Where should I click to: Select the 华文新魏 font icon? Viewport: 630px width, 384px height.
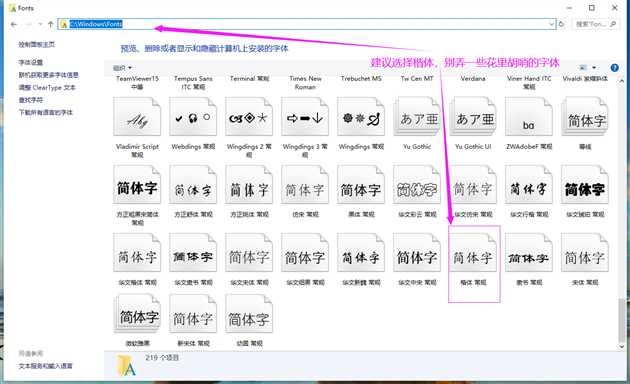click(x=361, y=253)
